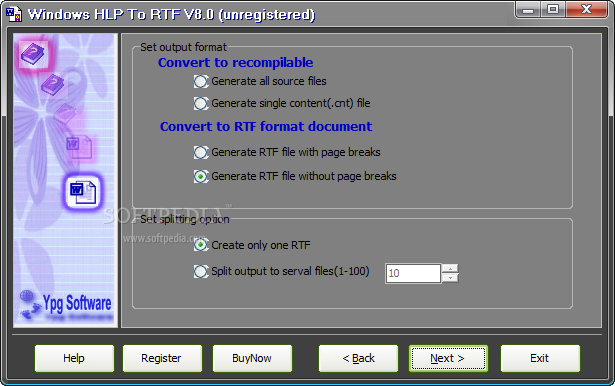The height and width of the screenshot is (386, 615).
Task: Maximize the HLP To RTF window
Action: [x=553, y=9]
